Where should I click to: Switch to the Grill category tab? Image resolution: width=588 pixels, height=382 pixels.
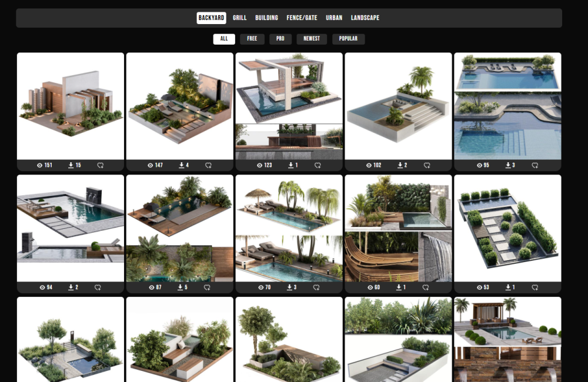[239, 18]
